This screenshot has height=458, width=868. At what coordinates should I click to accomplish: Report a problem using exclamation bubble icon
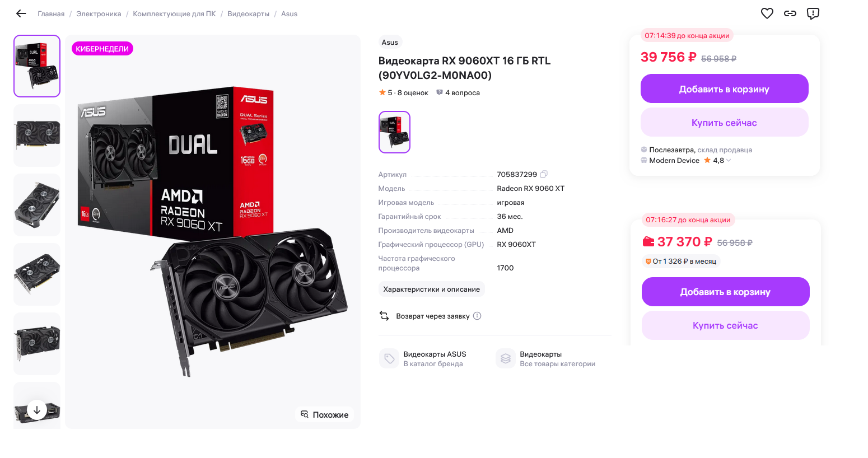[x=813, y=13]
